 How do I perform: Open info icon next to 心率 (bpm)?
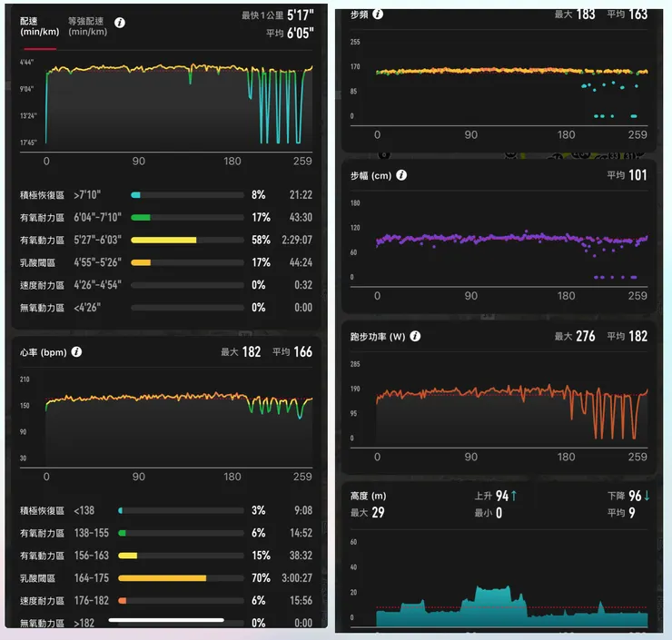tap(76, 351)
